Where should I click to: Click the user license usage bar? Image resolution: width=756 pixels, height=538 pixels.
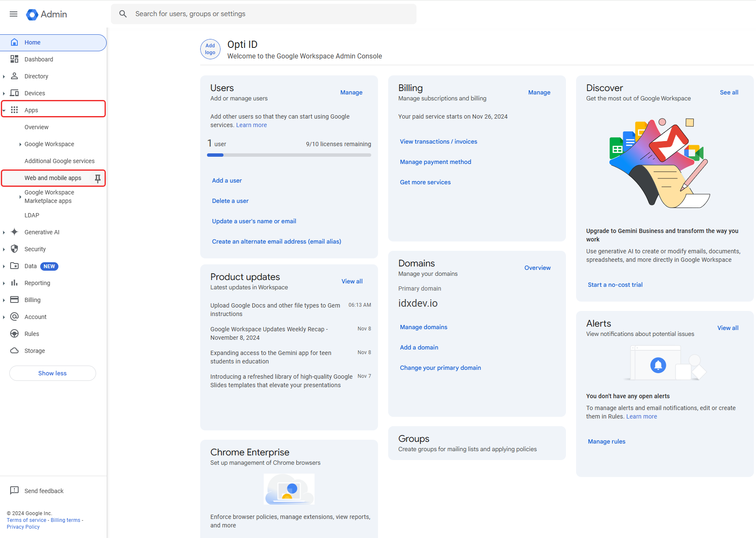289,155
